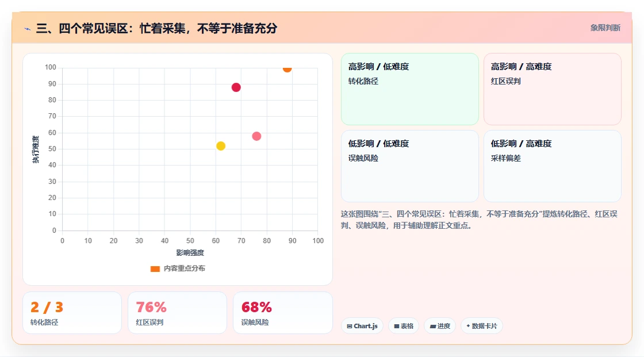
Task: Click the 执行难度 y-axis title
Action: pyautogui.click(x=35, y=149)
